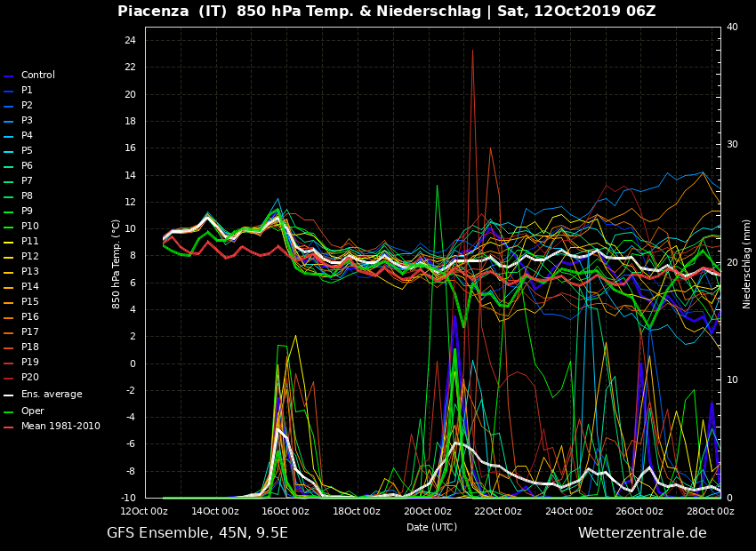Image resolution: width=756 pixels, height=551 pixels.
Task: Select the Oper legend entry
Action: (32, 411)
